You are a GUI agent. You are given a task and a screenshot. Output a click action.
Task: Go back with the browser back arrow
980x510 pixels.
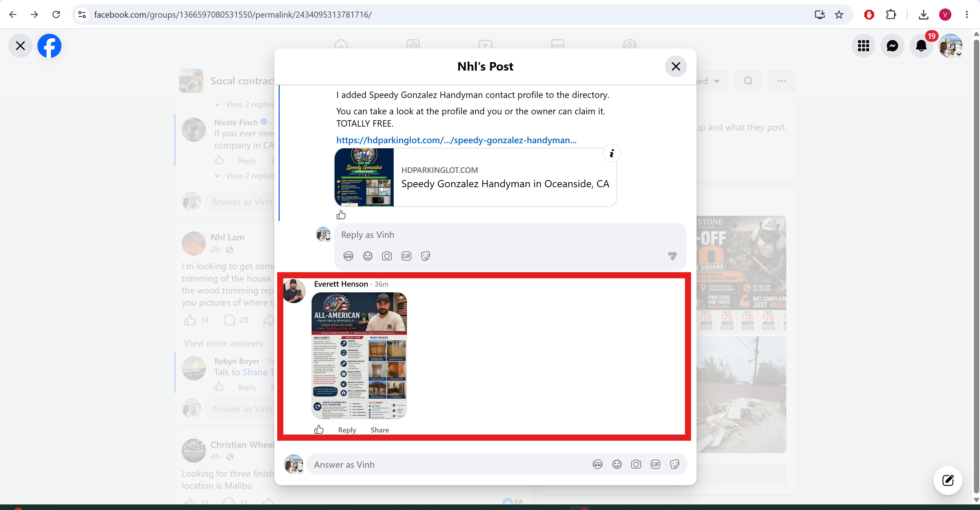[13, 15]
